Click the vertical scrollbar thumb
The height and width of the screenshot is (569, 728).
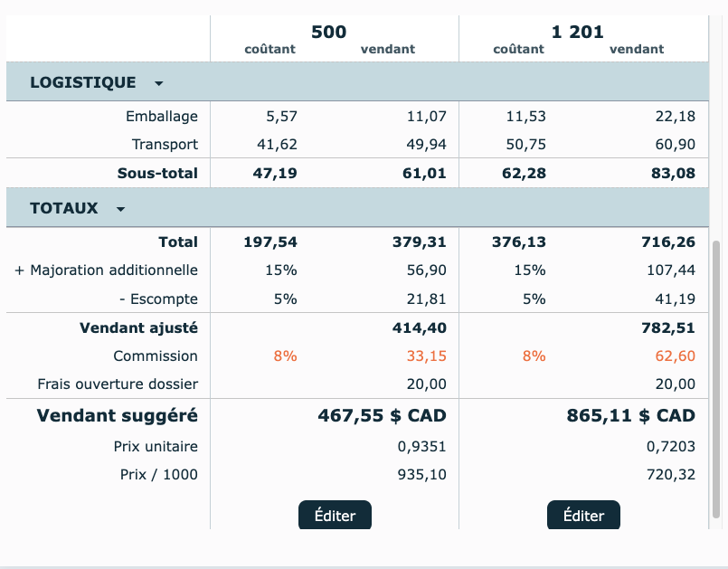pyautogui.click(x=717, y=380)
